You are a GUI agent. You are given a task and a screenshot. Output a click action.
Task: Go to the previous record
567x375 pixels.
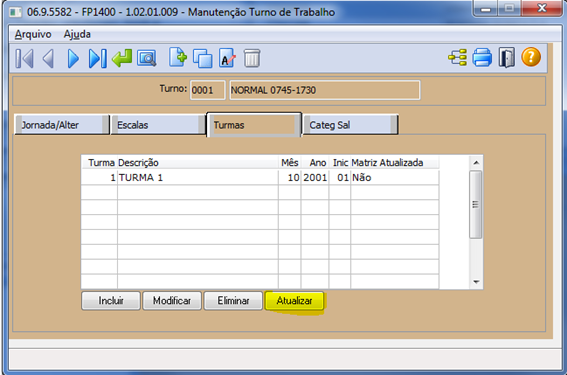click(48, 58)
